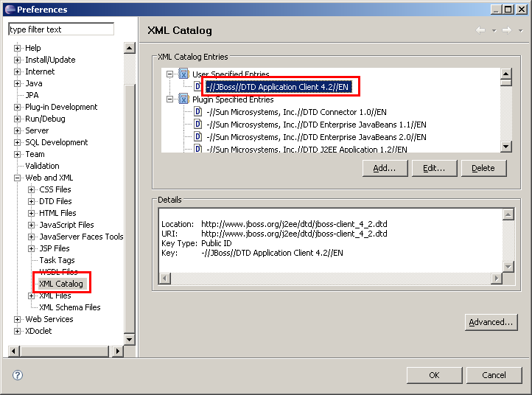Viewport: 532px width, 395px height.
Task: Maximize the Preferences window
Action: click(x=508, y=10)
